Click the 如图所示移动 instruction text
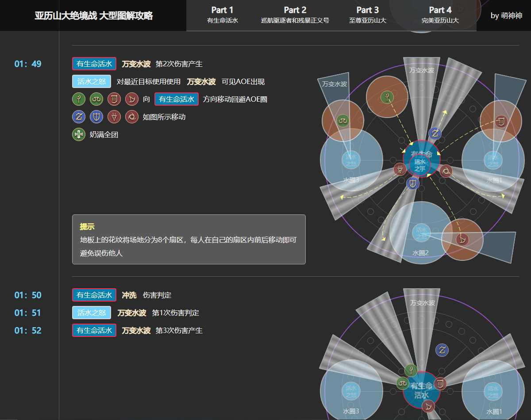 point(164,117)
